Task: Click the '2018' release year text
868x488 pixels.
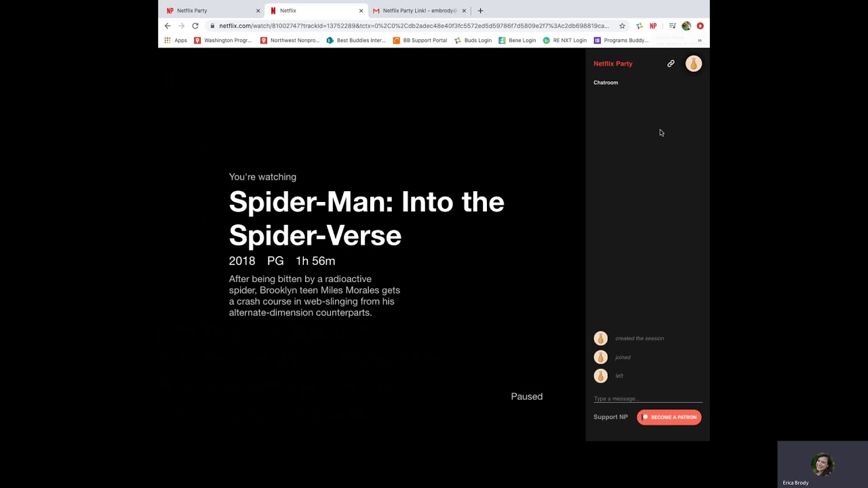Action: click(242, 261)
